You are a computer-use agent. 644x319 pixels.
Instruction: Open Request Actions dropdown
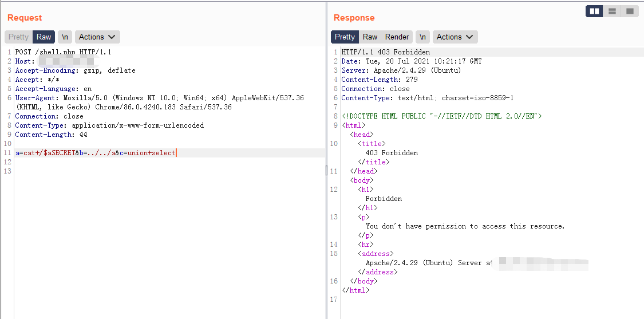coord(97,37)
